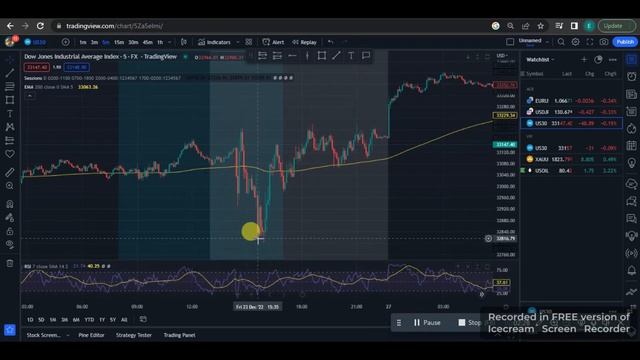
Task: Create an Alert from the top toolbar
Action: point(273,42)
